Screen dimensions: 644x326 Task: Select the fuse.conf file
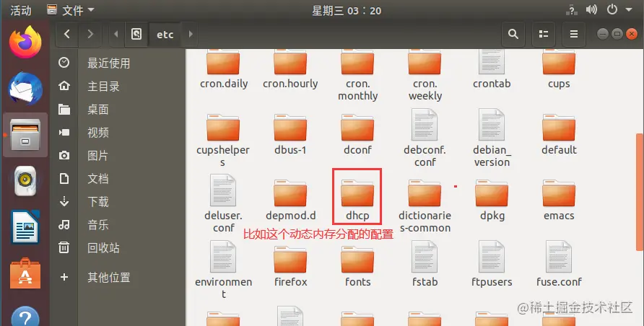pos(559,265)
